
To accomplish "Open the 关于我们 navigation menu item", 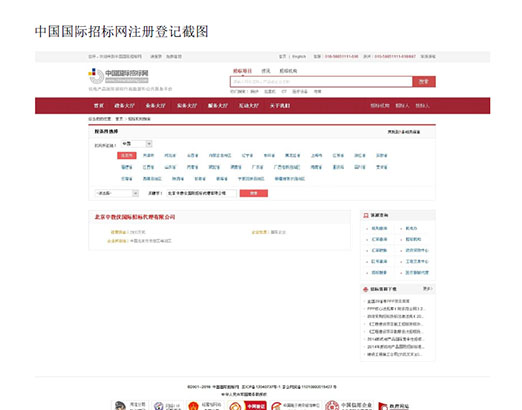I will 280,106.
